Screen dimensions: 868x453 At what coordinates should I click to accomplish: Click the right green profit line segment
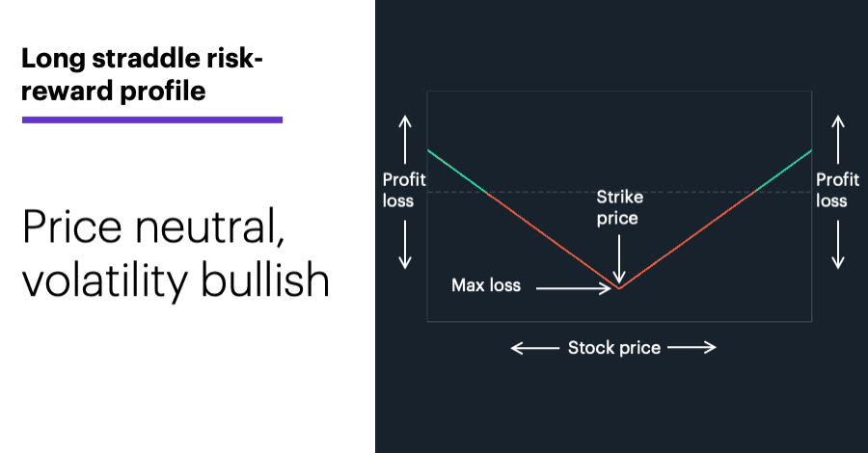[x=783, y=171]
